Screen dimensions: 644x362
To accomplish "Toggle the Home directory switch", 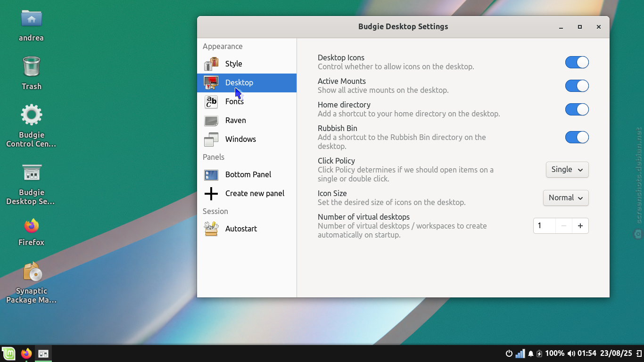I will tap(577, 109).
